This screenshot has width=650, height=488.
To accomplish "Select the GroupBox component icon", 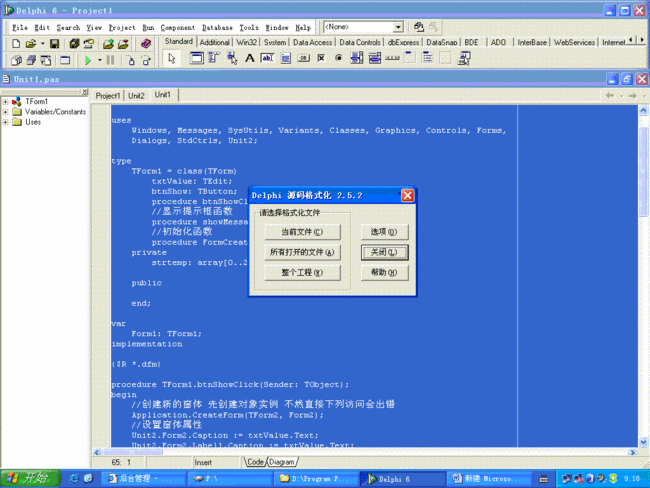I will click(410, 58).
